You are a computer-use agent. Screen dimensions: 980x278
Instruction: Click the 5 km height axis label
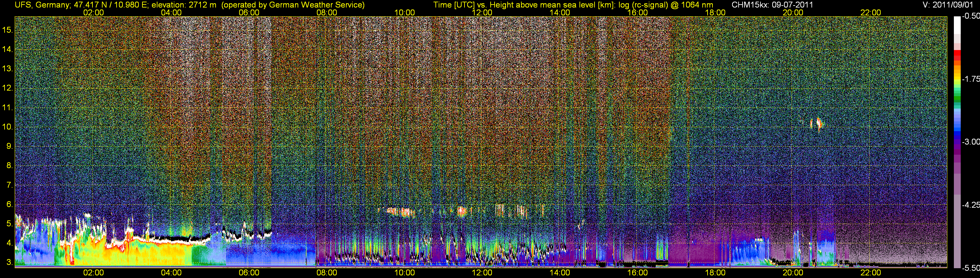pyautogui.click(x=9, y=224)
